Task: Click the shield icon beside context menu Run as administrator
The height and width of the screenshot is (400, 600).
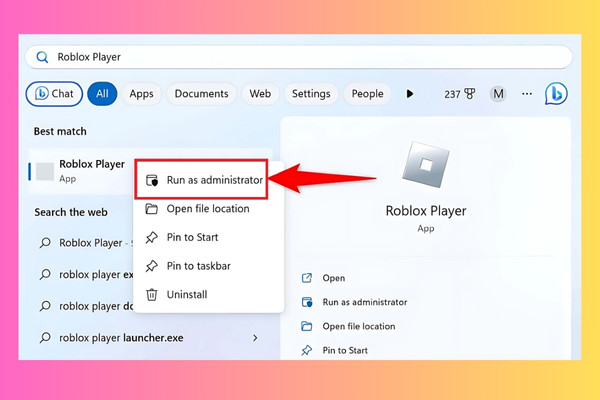Action: [152, 180]
